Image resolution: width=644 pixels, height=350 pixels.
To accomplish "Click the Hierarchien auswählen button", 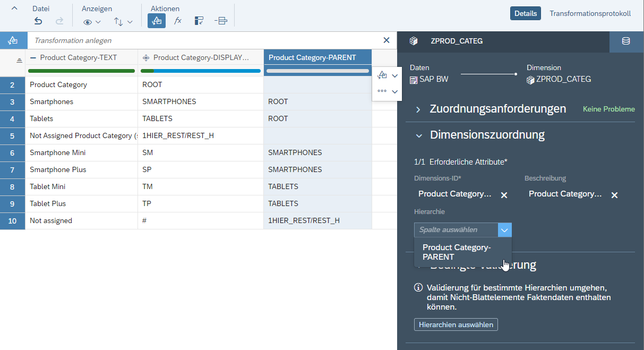I will coord(456,325).
